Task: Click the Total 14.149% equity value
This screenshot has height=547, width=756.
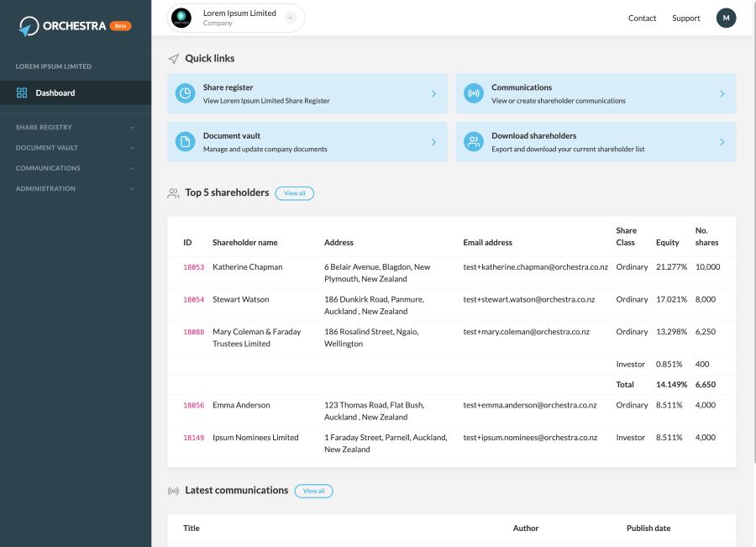Action: point(671,385)
